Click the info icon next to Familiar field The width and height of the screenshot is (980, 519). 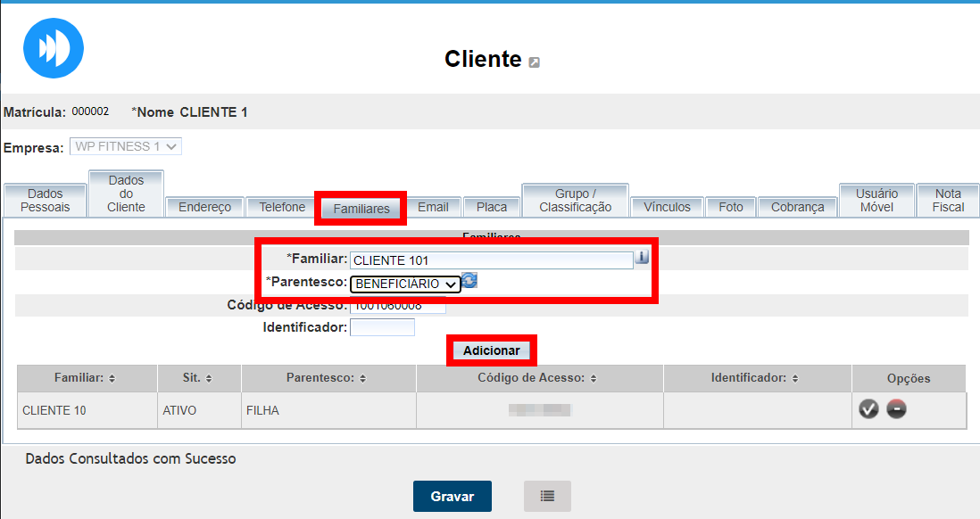tap(642, 258)
